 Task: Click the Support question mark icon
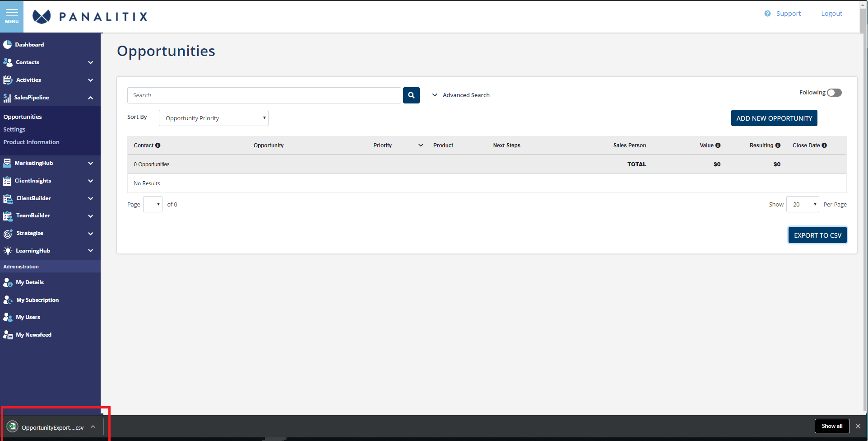(767, 14)
